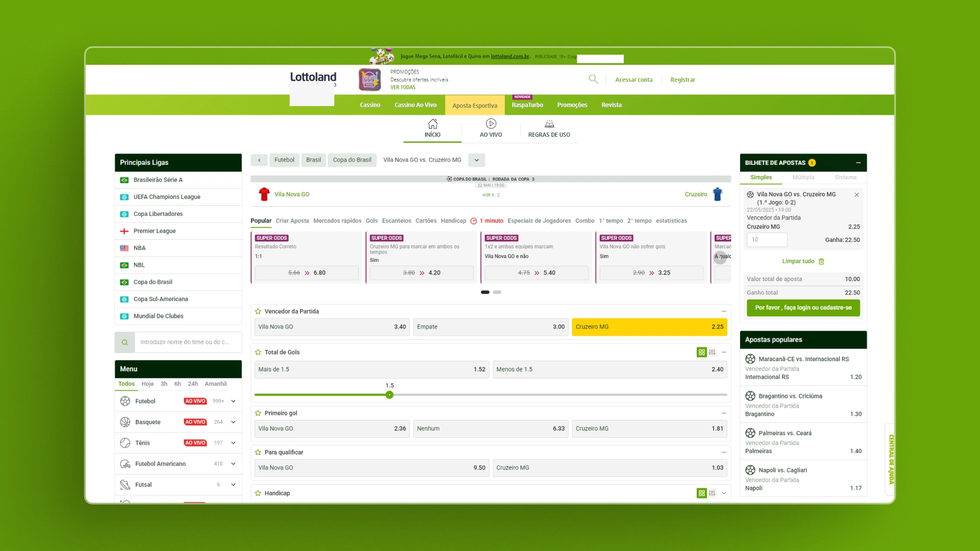Click the Tênis ball icon in Menu
Viewport: 980px width, 551px height.
tap(125, 443)
